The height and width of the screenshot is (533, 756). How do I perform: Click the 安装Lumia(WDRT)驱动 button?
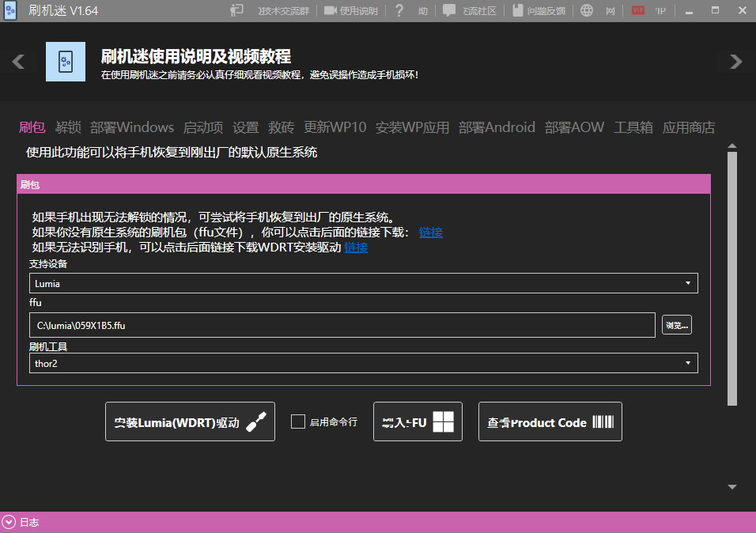pyautogui.click(x=190, y=422)
